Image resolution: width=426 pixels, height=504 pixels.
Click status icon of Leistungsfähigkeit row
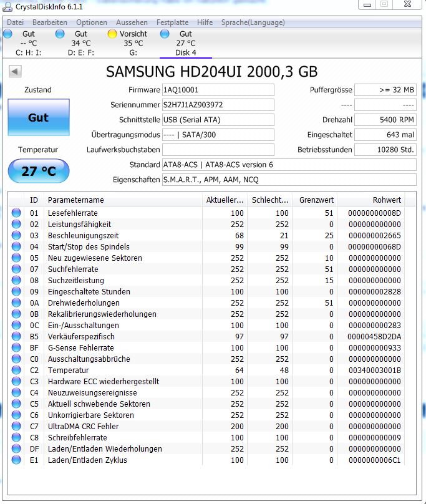(x=16, y=224)
